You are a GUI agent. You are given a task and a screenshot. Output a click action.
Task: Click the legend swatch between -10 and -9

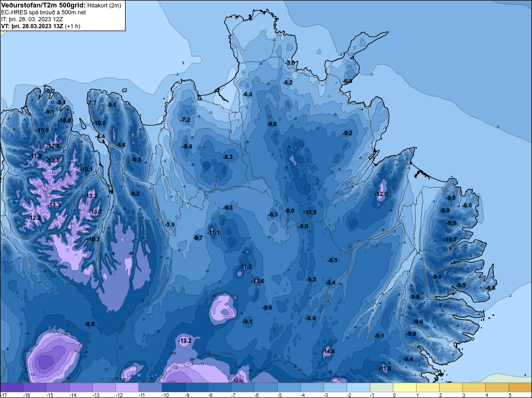click(173, 387)
